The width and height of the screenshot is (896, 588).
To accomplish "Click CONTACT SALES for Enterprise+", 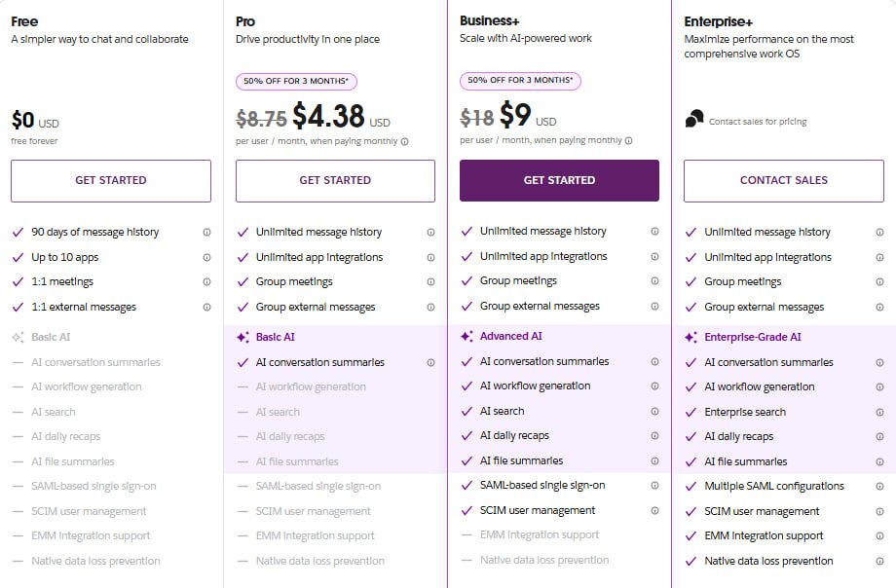I will click(x=783, y=181).
